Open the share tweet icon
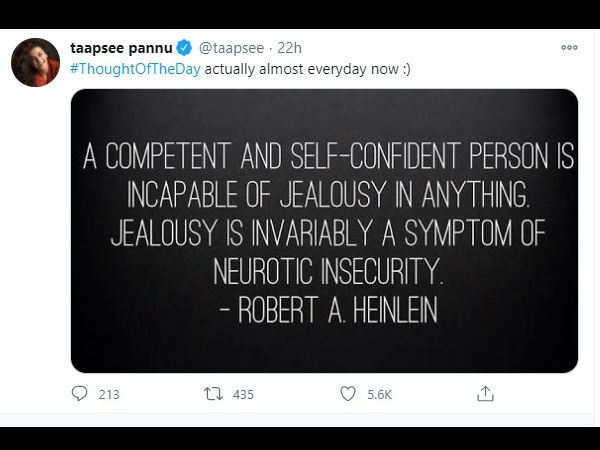Viewport: 600px width, 450px height. (x=485, y=394)
